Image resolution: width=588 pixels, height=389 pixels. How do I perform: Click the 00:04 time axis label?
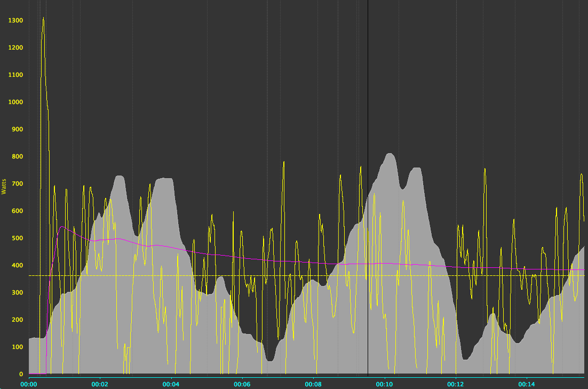click(x=171, y=384)
